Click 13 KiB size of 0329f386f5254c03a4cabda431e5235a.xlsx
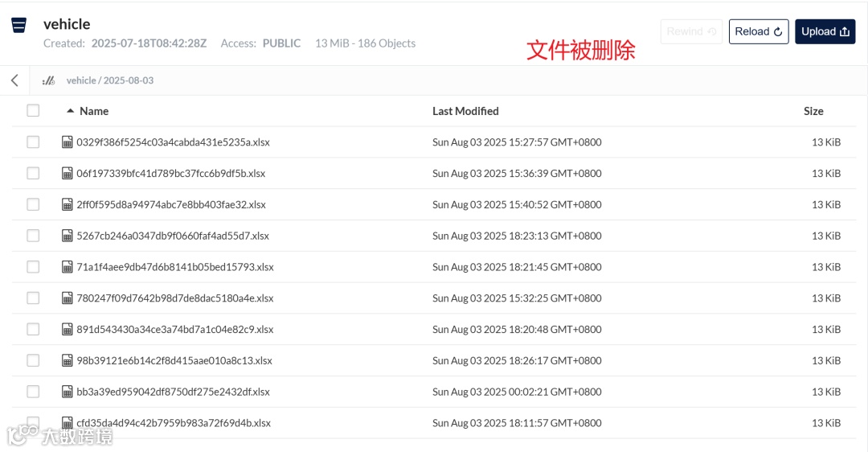 (x=826, y=142)
